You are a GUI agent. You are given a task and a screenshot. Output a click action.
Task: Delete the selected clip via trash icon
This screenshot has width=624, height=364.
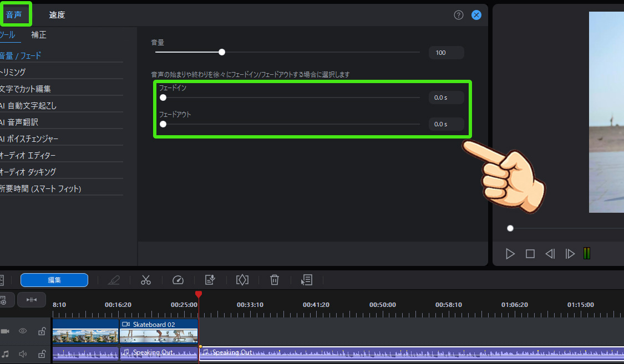pos(275,280)
